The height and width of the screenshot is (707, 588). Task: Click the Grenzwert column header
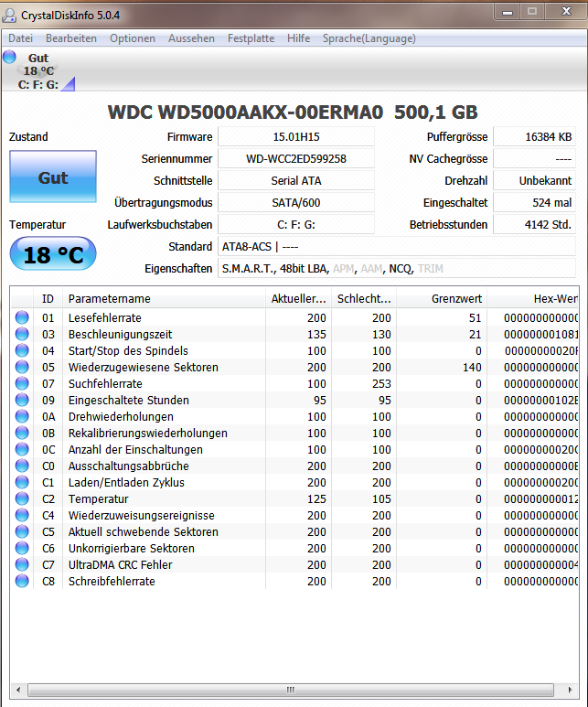[x=442, y=298]
